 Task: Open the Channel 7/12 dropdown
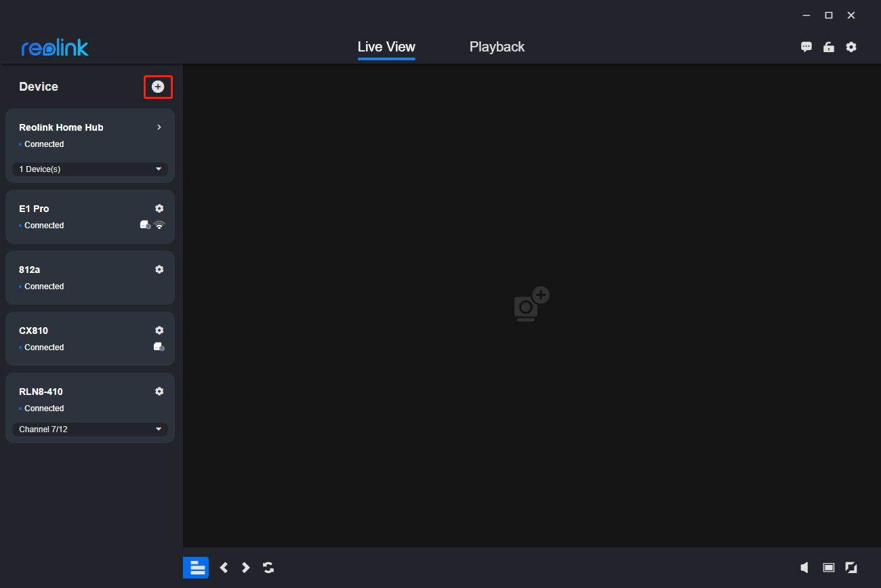(x=90, y=429)
